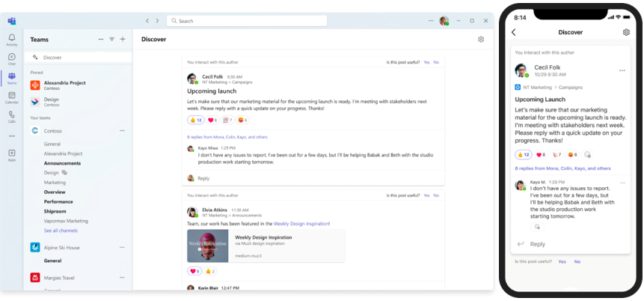Toggle the reaction showing 7 on desktop
This screenshot has width=644, height=301.
pos(227,120)
